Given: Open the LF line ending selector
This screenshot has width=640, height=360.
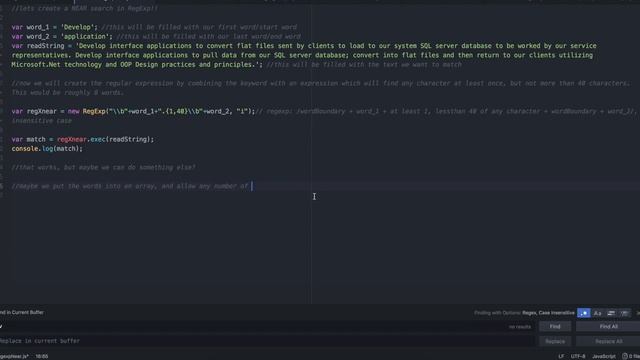Looking at the screenshot, I should point(561,356).
